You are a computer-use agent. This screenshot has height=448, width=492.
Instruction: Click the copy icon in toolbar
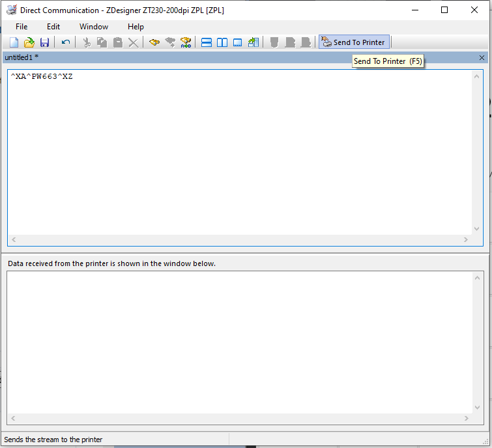102,42
